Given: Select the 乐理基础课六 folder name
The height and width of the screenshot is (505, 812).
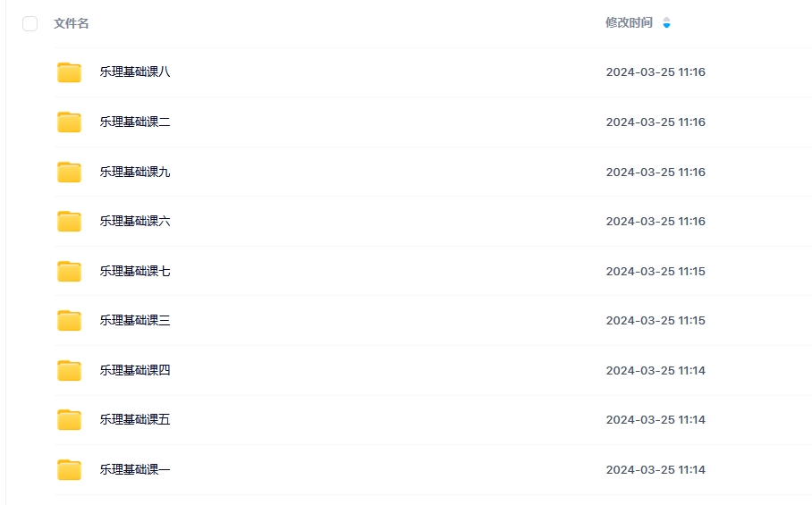Looking at the screenshot, I should pos(135,221).
